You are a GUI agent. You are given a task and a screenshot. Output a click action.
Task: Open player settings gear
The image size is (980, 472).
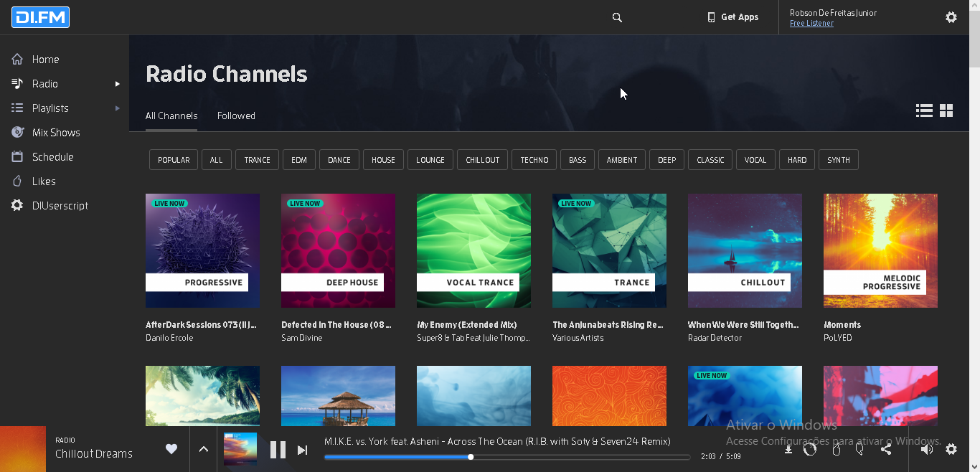pyautogui.click(x=951, y=449)
